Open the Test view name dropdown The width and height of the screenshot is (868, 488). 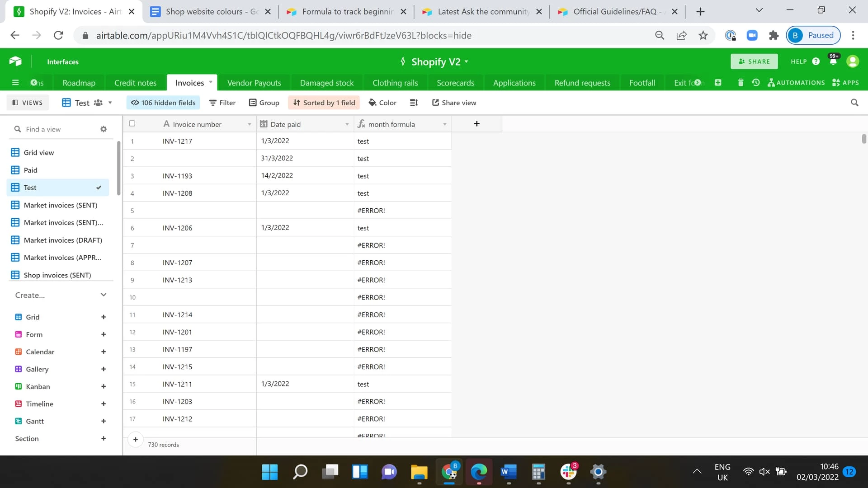click(110, 103)
